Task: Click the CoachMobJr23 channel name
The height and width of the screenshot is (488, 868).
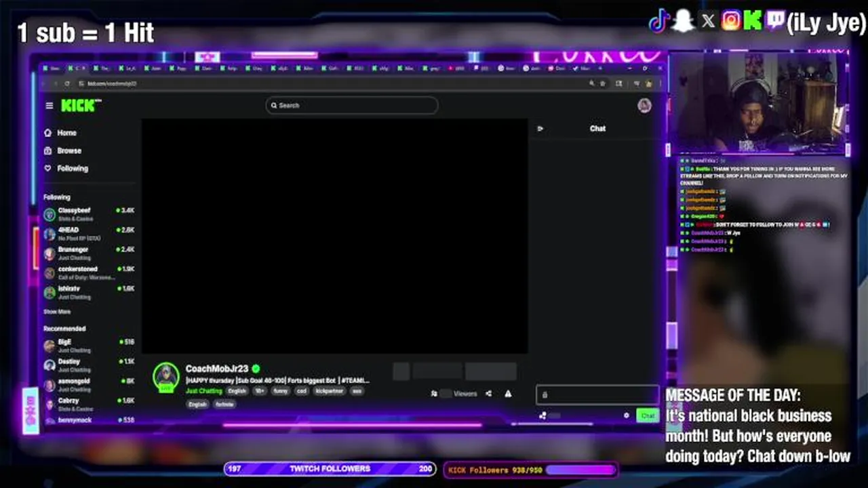Action: [x=217, y=369]
